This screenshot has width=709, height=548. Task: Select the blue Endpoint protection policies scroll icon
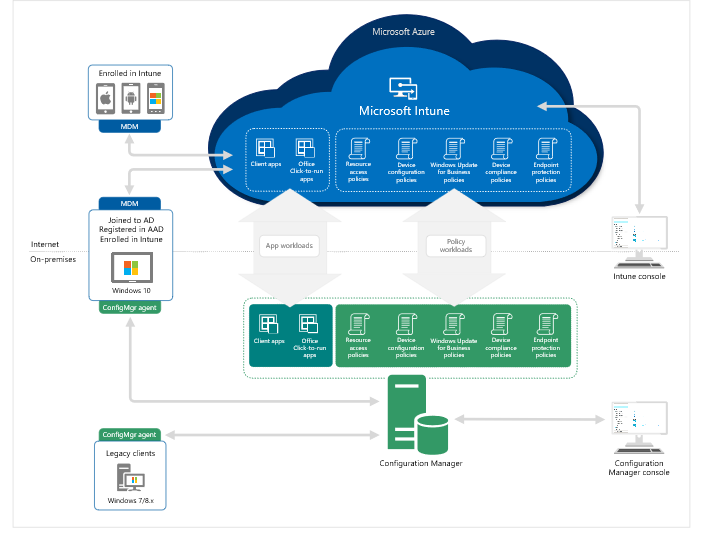[546, 148]
